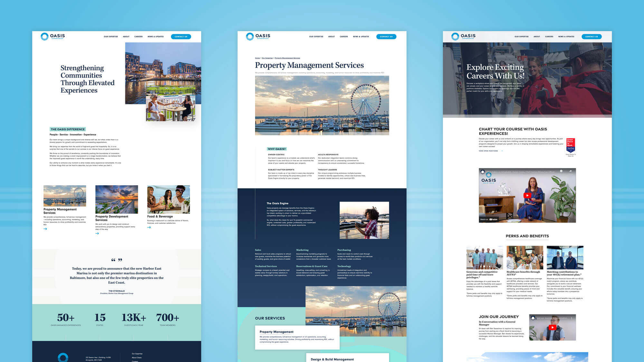The image size is (644, 362).
Task: Click 'Why Oasis?' heading label
Action: click(x=277, y=149)
